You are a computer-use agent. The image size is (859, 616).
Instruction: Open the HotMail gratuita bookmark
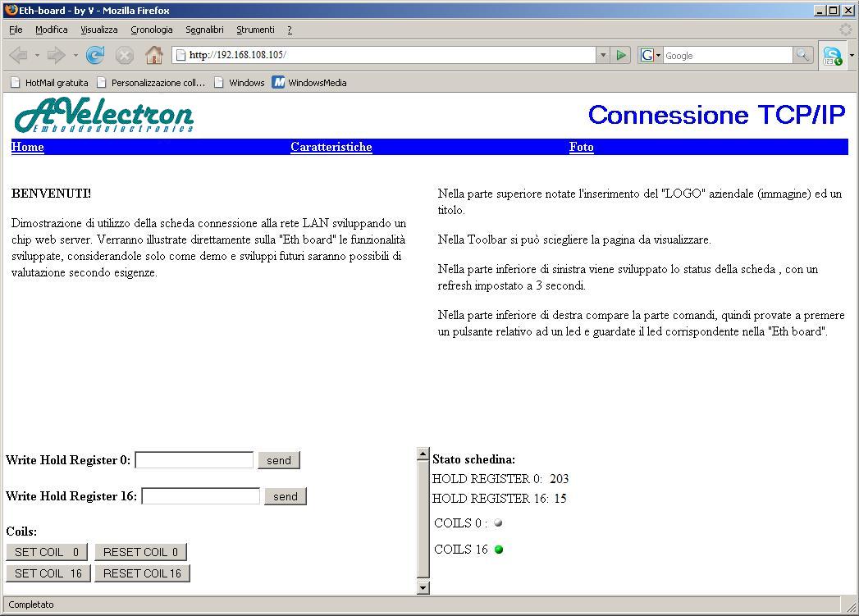point(49,83)
